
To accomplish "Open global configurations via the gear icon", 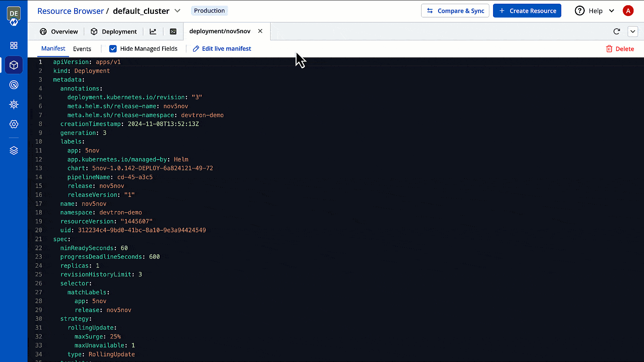I will pos(14,124).
